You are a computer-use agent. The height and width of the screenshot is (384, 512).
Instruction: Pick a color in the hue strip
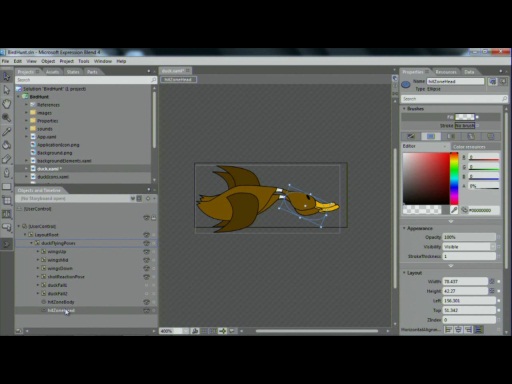point(454,179)
